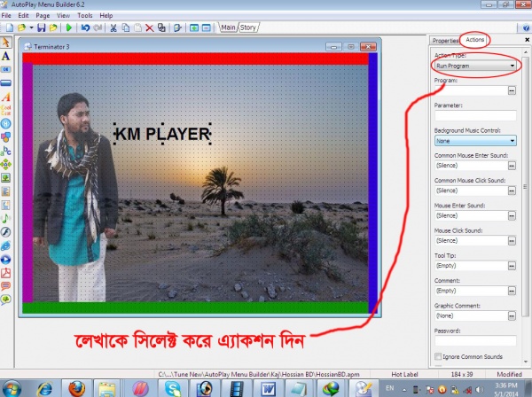The width and height of the screenshot is (532, 397).
Task: Expand the Open recent dropdown arrow
Action: (31, 27)
